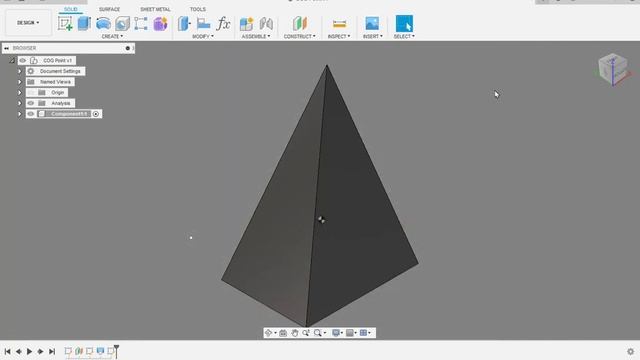Click the Look At navigation icon
The image size is (640, 360).
[x=283, y=333]
